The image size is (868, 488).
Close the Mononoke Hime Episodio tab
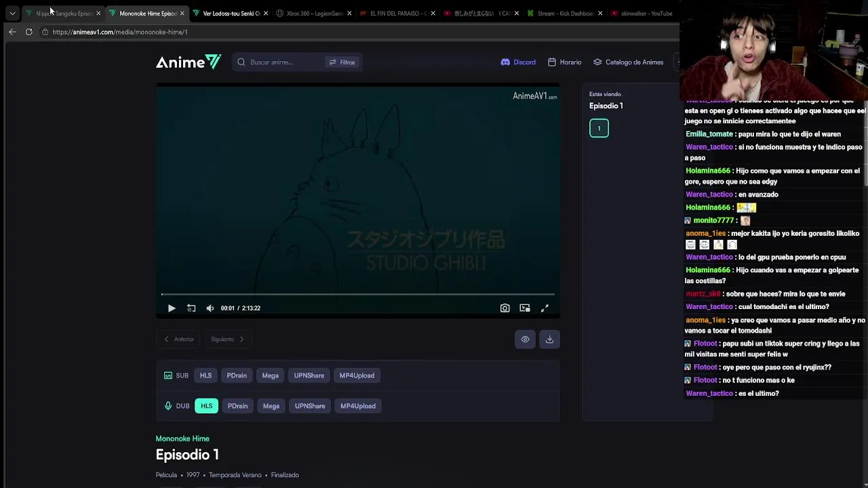pos(182,14)
